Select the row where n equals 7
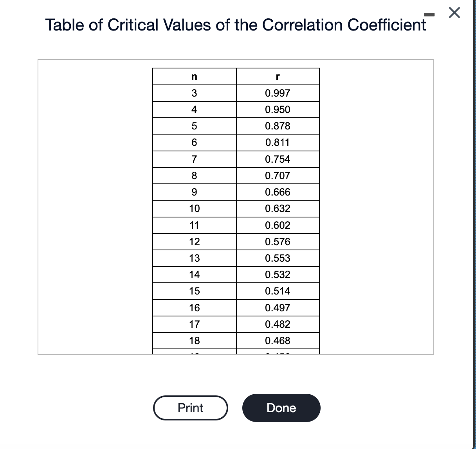 pos(195,159)
